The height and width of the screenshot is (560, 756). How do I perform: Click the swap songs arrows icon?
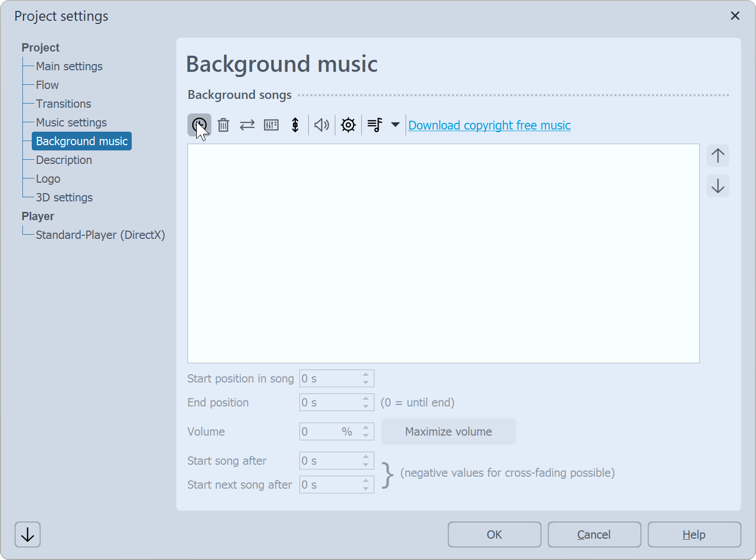pyautogui.click(x=247, y=125)
